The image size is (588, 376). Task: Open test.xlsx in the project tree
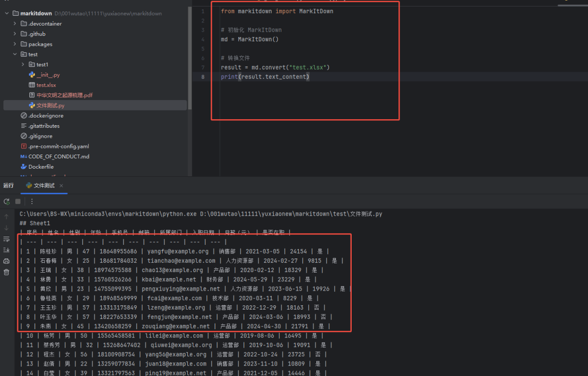tap(46, 85)
